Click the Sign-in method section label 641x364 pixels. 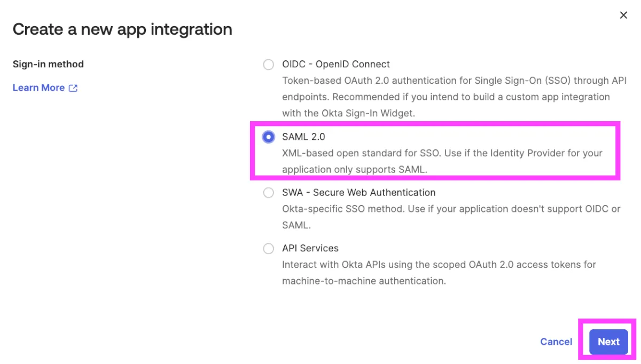(x=48, y=65)
